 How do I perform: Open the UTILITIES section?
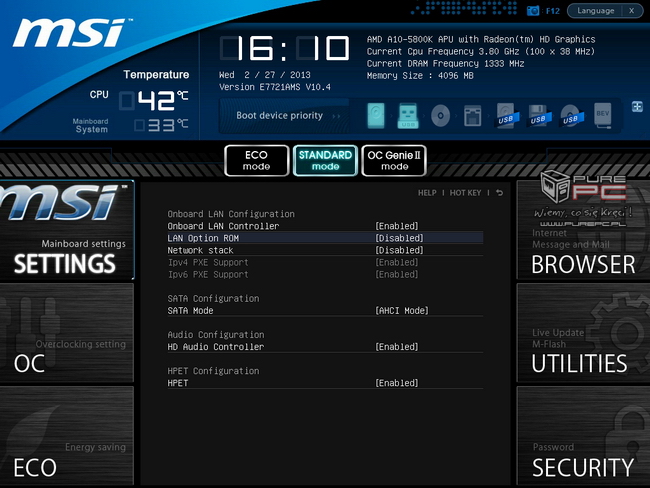[583, 333]
